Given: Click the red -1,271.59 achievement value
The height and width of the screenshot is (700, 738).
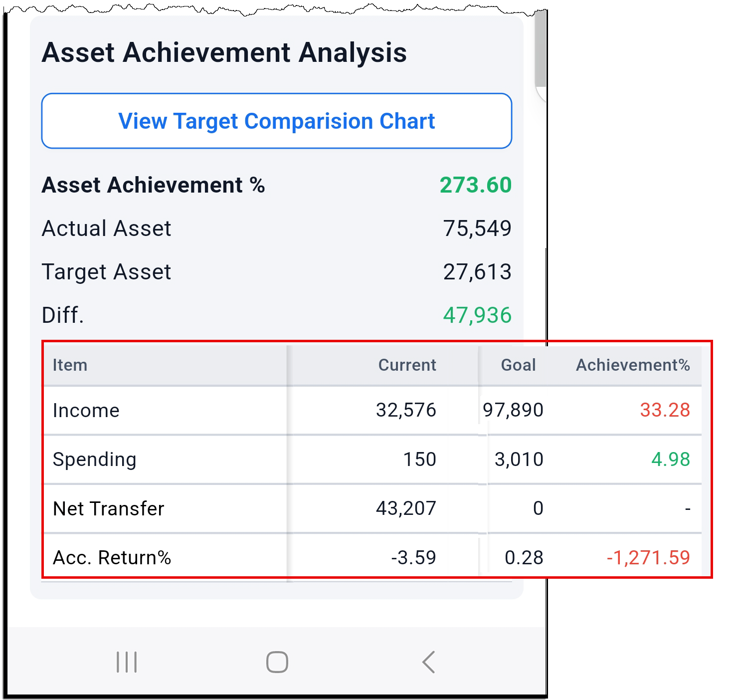Looking at the screenshot, I should tap(648, 557).
